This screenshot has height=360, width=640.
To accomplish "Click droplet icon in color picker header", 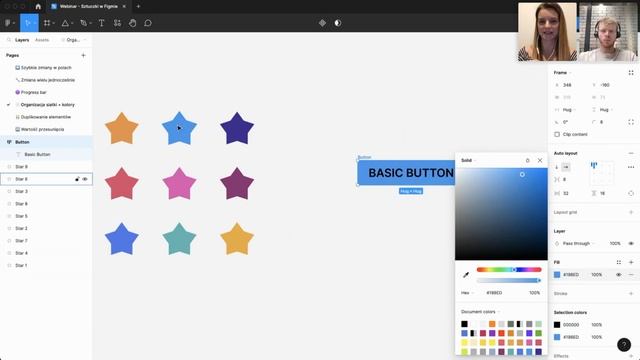I will pyautogui.click(x=527, y=160).
